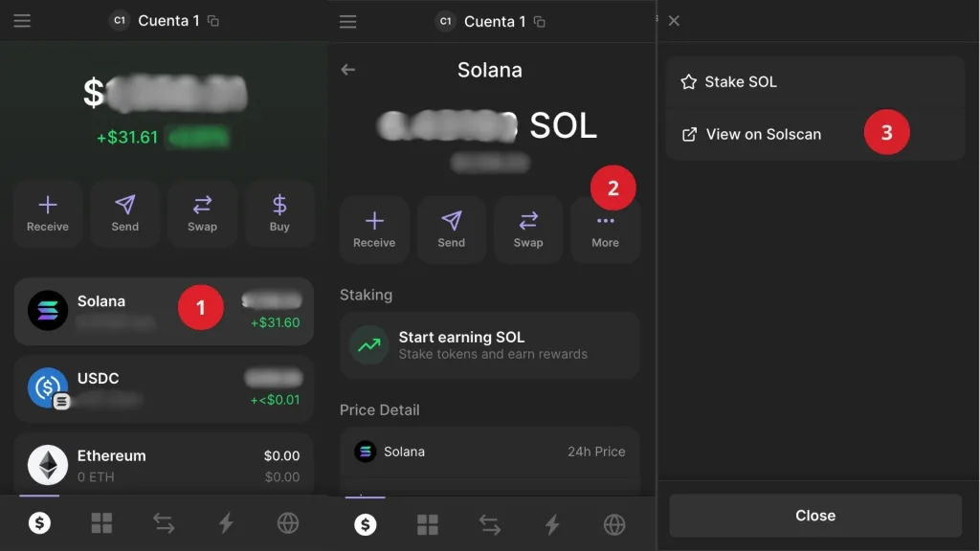
Task: Open the USDC token row
Action: pyautogui.click(x=164, y=388)
